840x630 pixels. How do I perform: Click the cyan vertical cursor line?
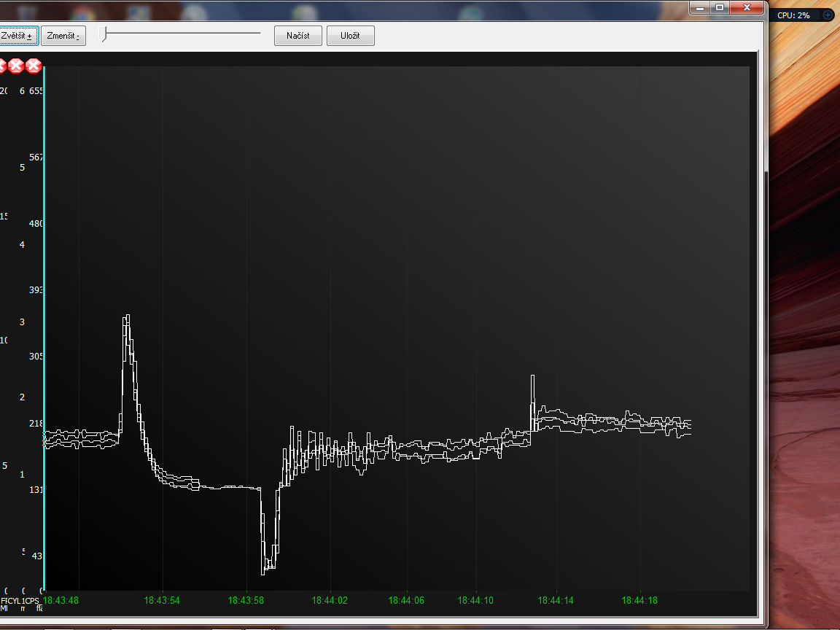[x=44, y=328]
